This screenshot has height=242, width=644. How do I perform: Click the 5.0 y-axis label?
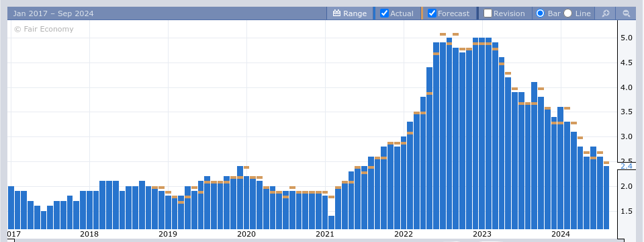click(x=627, y=38)
